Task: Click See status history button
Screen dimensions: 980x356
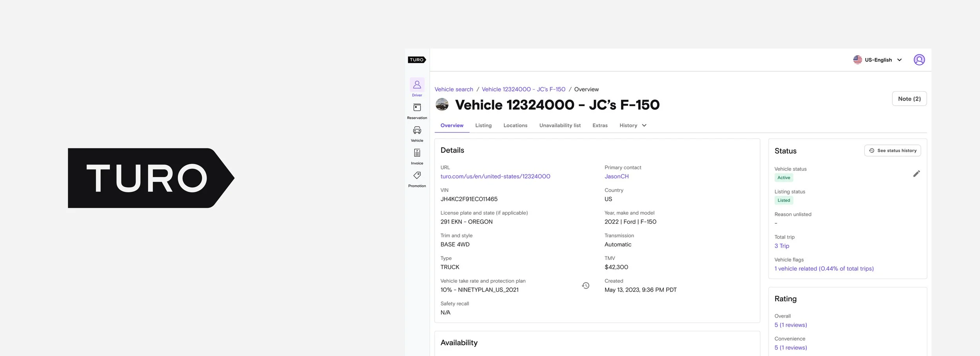Action: 893,150
